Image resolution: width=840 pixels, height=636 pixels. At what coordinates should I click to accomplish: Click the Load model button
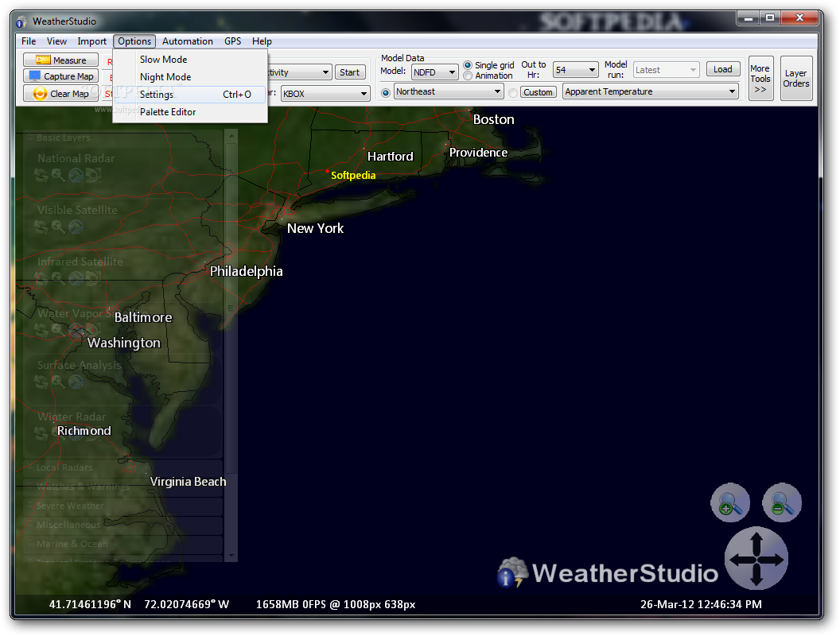(723, 70)
